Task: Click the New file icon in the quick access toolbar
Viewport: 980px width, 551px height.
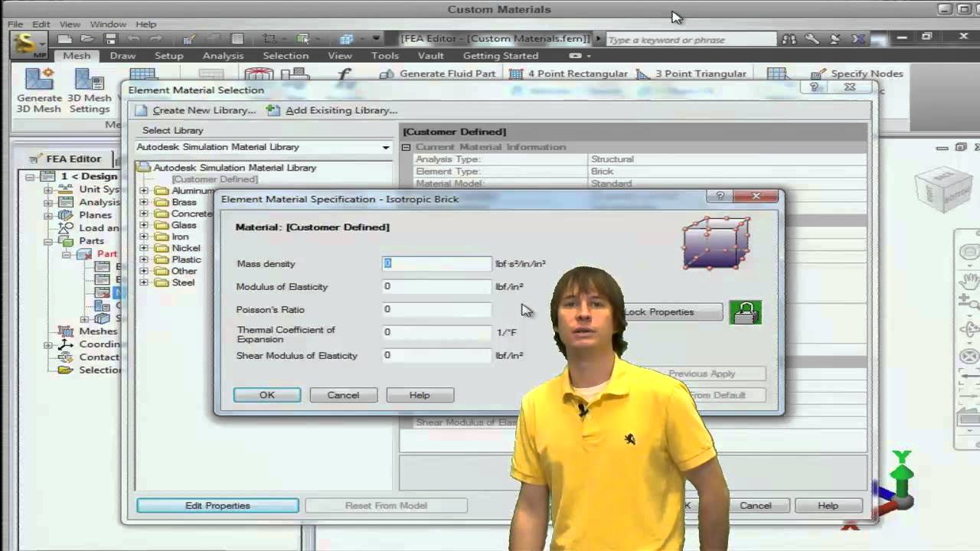Action: pos(64,39)
